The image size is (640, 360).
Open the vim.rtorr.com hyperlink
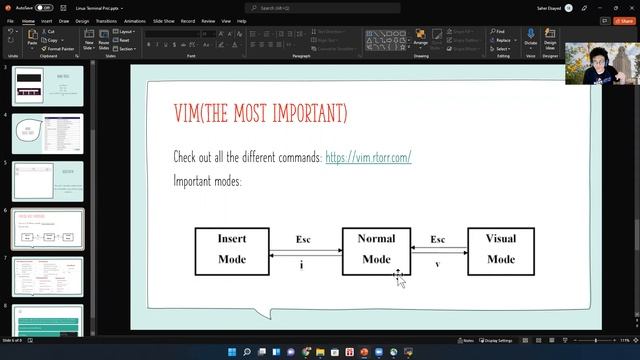(368, 157)
